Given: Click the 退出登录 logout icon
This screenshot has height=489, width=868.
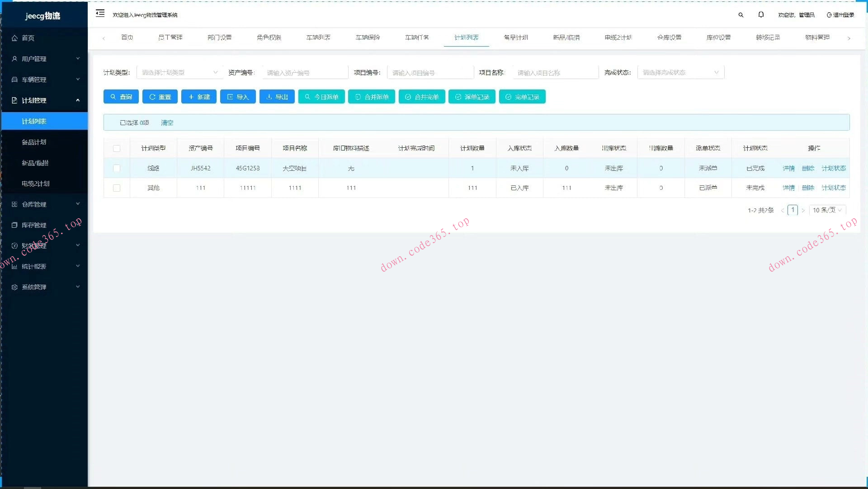Looking at the screenshot, I should tap(829, 15).
